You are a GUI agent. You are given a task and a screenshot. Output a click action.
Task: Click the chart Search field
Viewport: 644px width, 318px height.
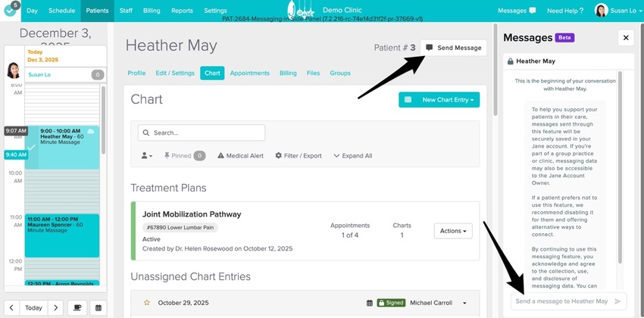coord(202,132)
